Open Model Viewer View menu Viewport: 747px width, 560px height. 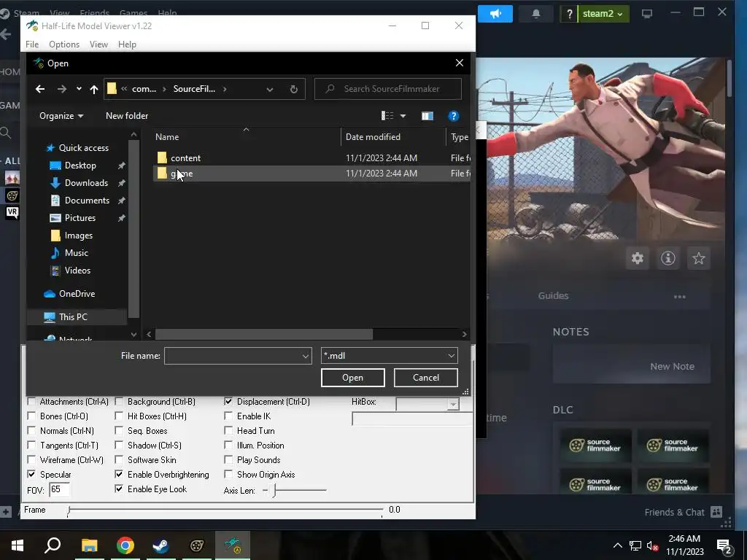pos(98,44)
